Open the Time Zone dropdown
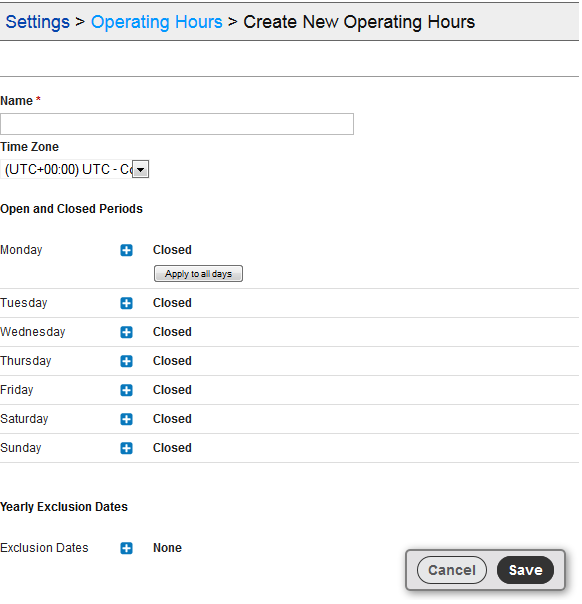Screen dimensions: 582x604 click(x=141, y=169)
